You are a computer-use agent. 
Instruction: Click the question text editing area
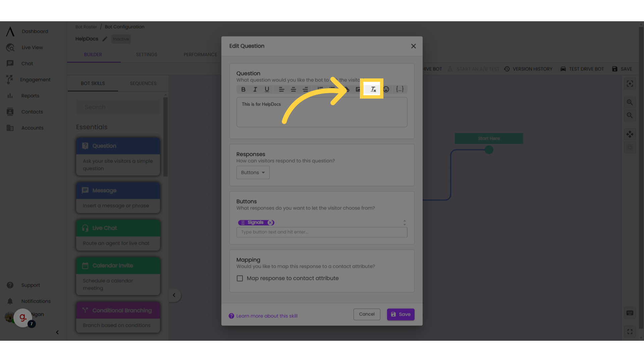click(x=322, y=111)
